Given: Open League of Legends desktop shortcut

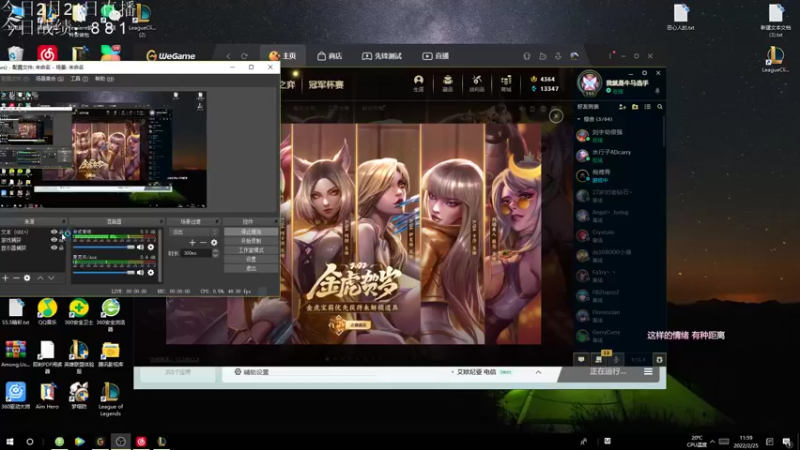Looking at the screenshot, I should (110, 398).
